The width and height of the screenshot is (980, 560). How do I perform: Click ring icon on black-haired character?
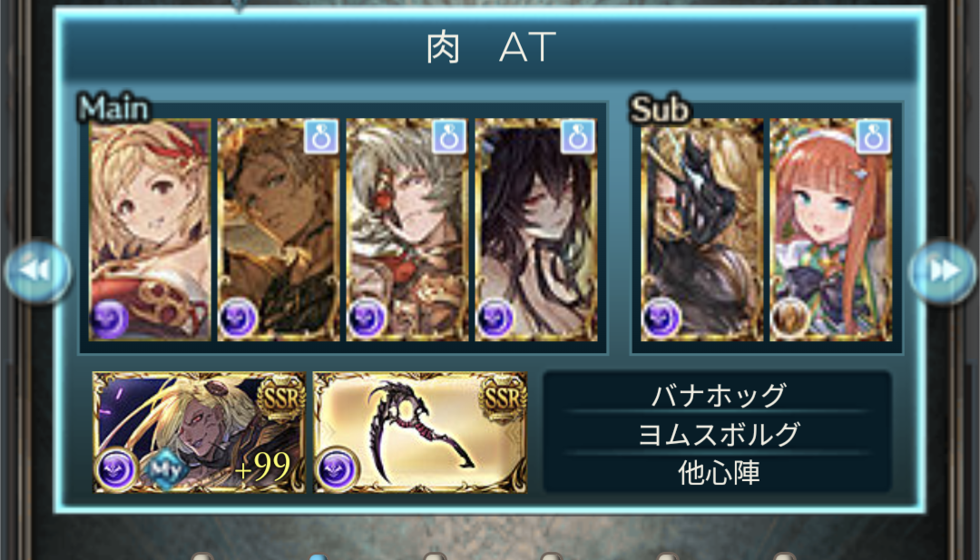[x=578, y=135]
